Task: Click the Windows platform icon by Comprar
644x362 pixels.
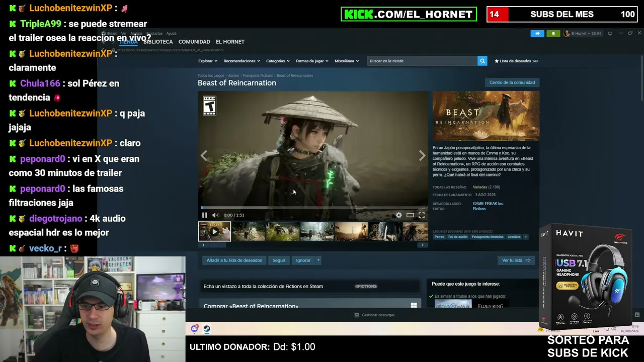Action: click(x=414, y=305)
